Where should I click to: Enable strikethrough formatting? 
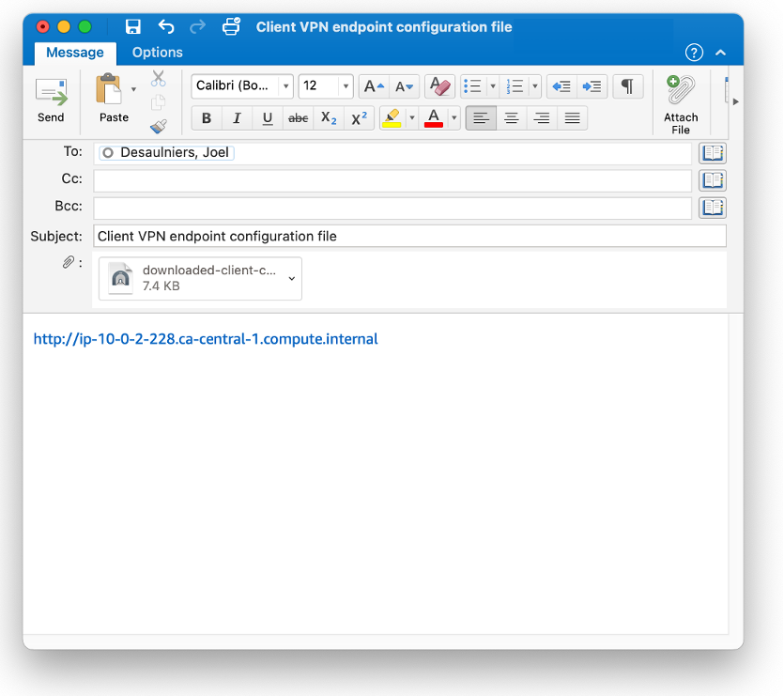pos(298,117)
